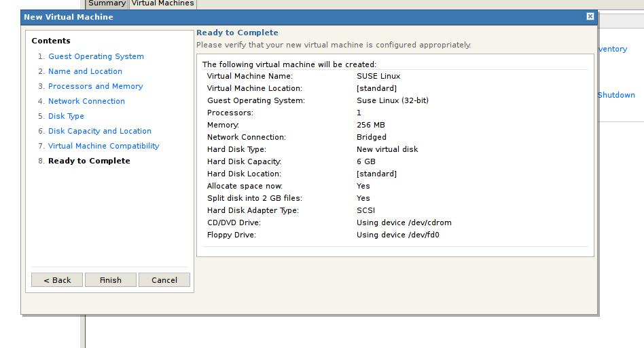
Task: Switch to the Summary tab
Action: pyautogui.click(x=107, y=3)
